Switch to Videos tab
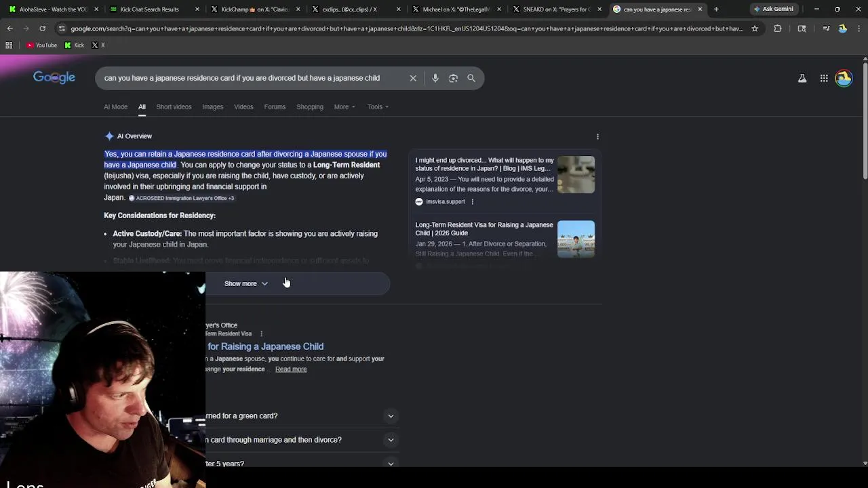The image size is (868, 488). pos(243,106)
